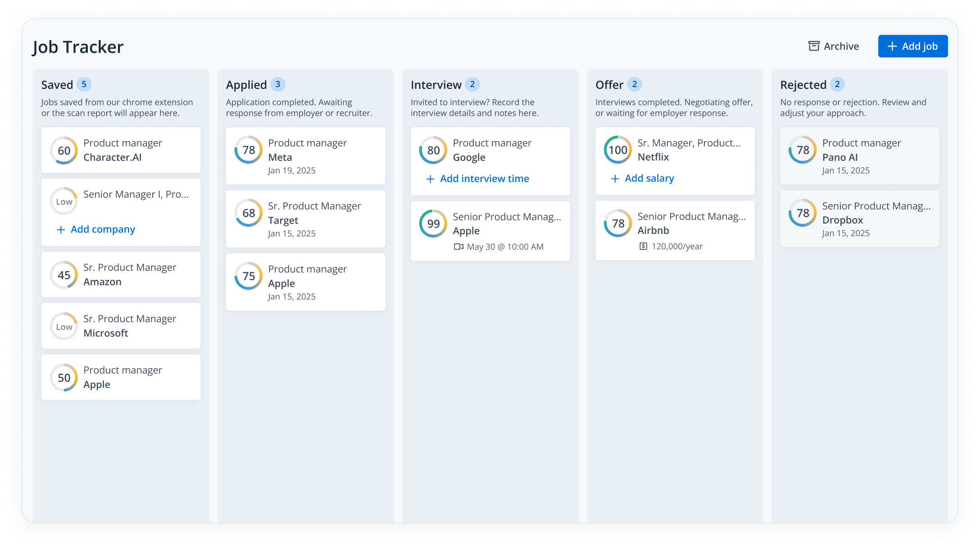This screenshot has height=549, width=980.
Task: Click the Sr. Manager, Product... job title
Action: tap(689, 143)
